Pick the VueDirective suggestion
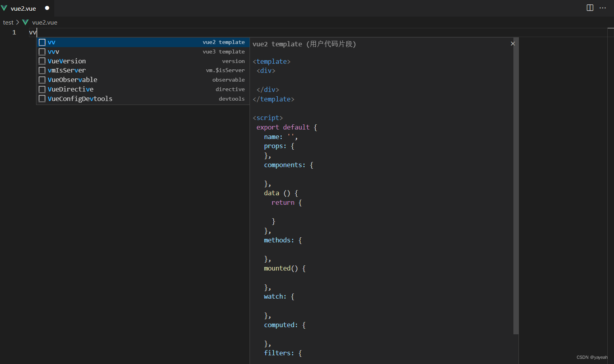 [143, 90]
